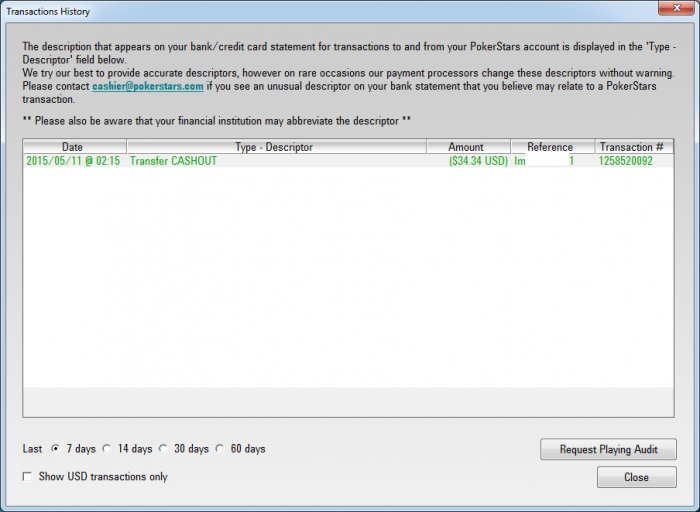Select the Transfer CASHOUT row text
Image resolution: width=700 pixels, height=512 pixels.
(x=173, y=161)
